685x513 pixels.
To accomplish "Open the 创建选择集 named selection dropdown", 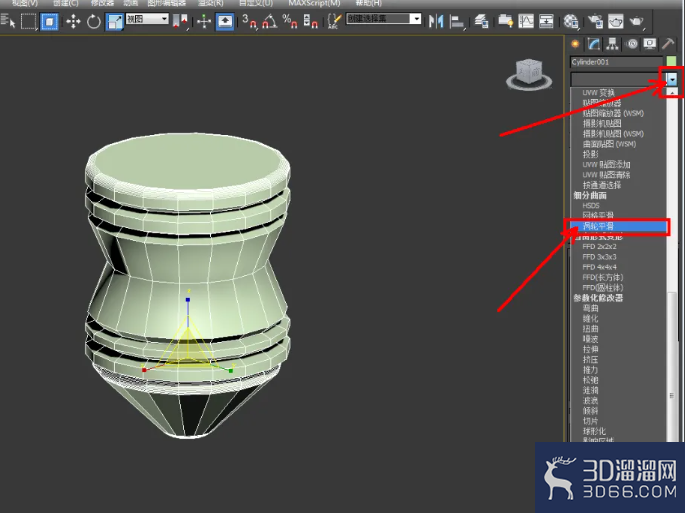I will (383, 19).
